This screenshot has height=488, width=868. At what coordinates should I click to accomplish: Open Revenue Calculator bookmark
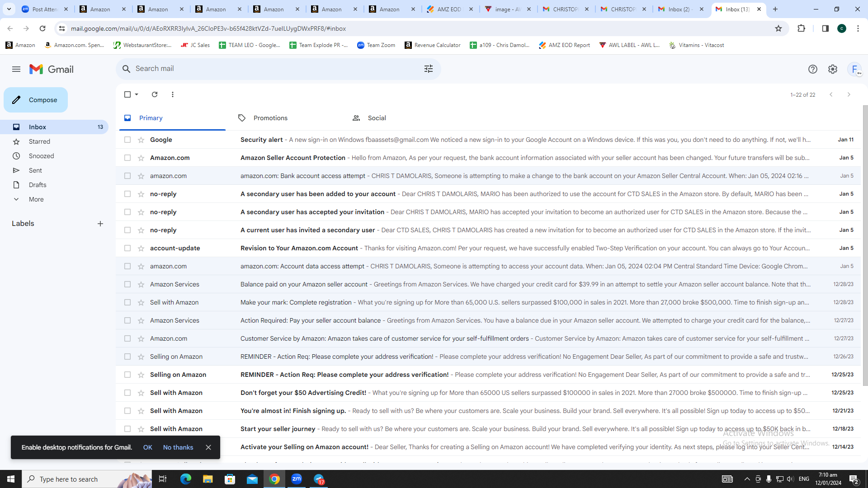pos(433,45)
